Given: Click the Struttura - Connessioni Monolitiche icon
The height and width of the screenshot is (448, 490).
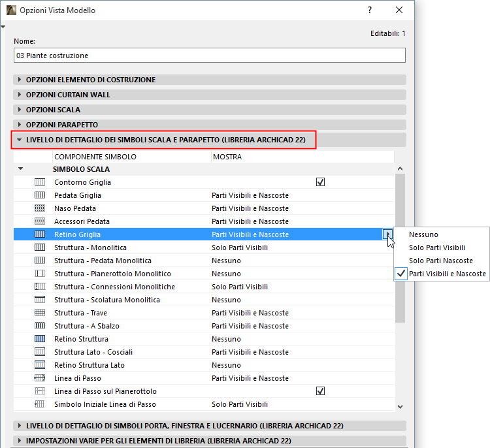Looking at the screenshot, I should pyautogui.click(x=40, y=287).
